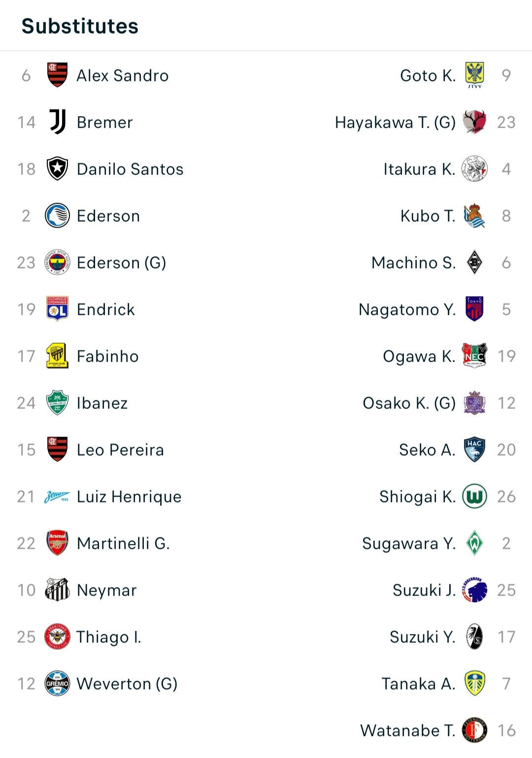
Task: Open Sugawara Y. player page
Action: [409, 543]
